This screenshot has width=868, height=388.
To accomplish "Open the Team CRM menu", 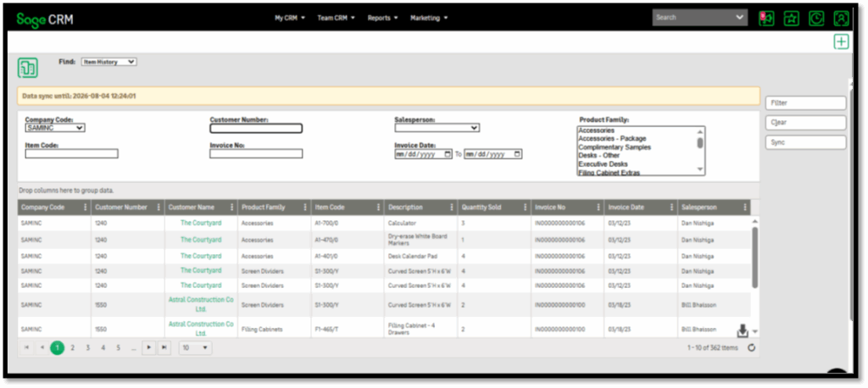I will [x=336, y=18].
